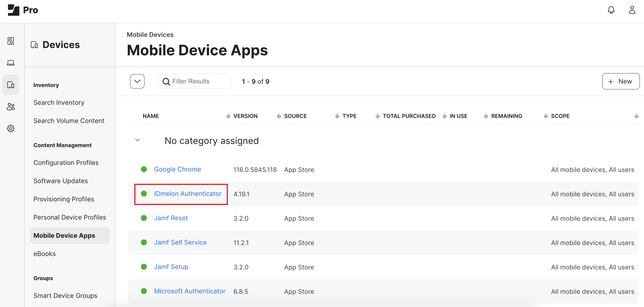Sort by SOURCE column header
Viewport: 644px width, 307px height.
tap(295, 116)
